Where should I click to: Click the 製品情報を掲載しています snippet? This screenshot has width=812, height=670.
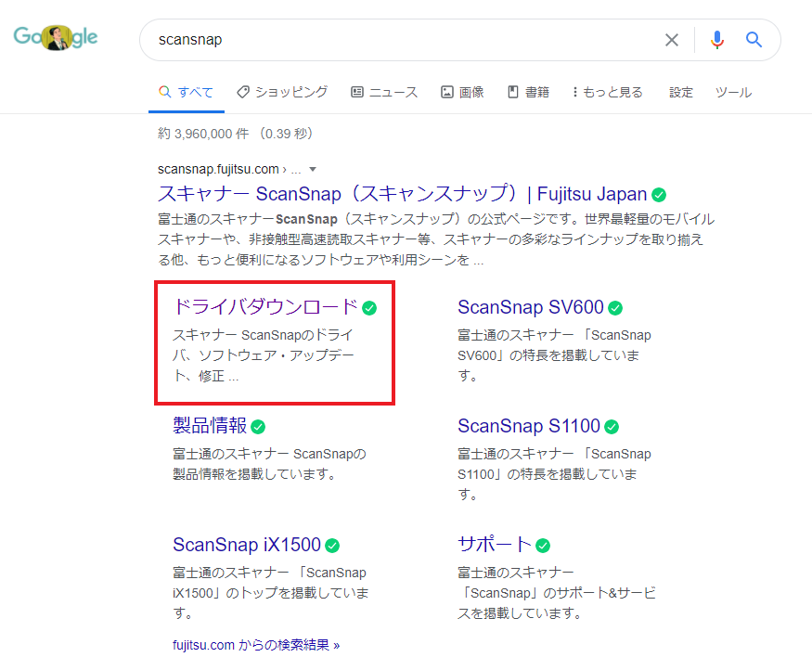pos(269,464)
